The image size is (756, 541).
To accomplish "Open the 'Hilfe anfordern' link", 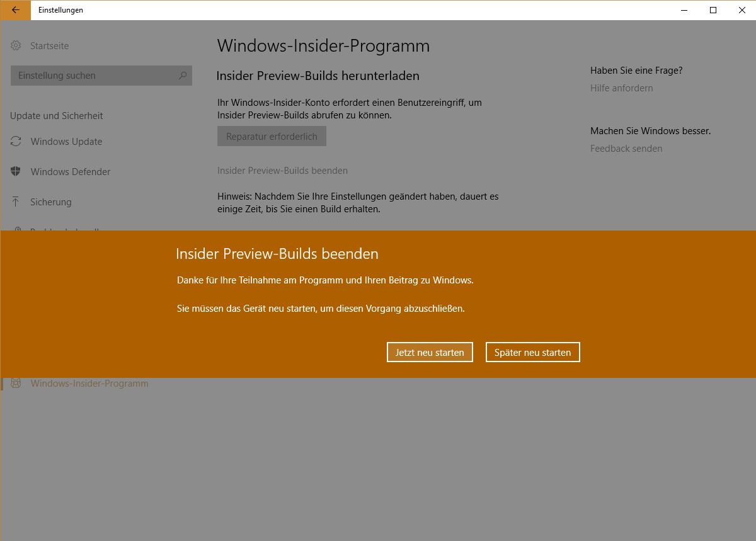I will click(621, 88).
